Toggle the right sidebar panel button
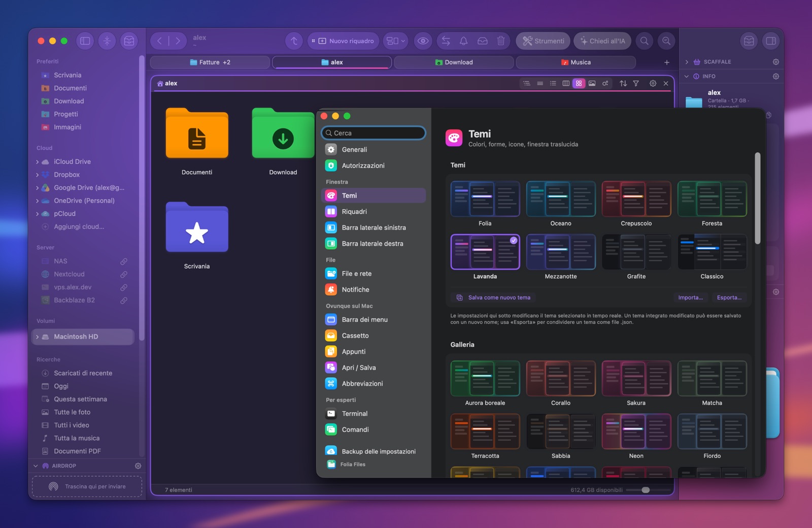Image resolution: width=812 pixels, height=528 pixels. click(771, 41)
